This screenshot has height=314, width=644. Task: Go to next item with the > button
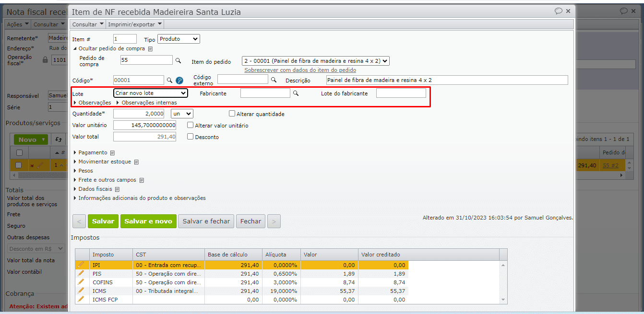[x=274, y=221]
